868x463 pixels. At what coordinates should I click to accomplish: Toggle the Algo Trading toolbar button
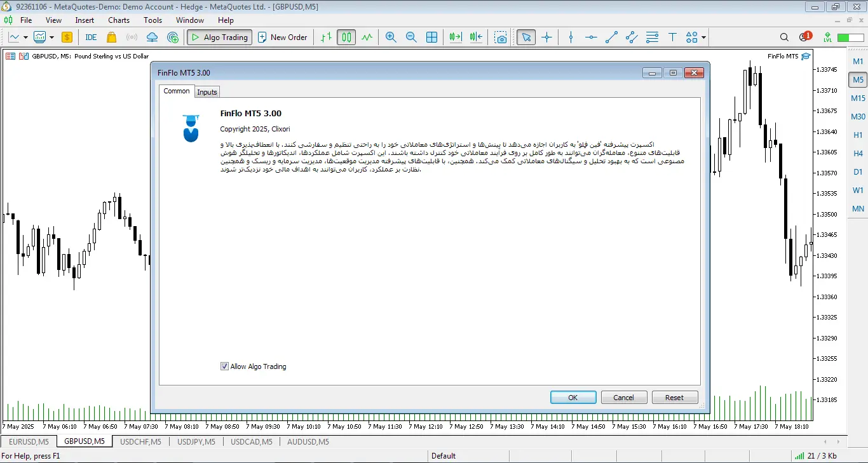219,37
